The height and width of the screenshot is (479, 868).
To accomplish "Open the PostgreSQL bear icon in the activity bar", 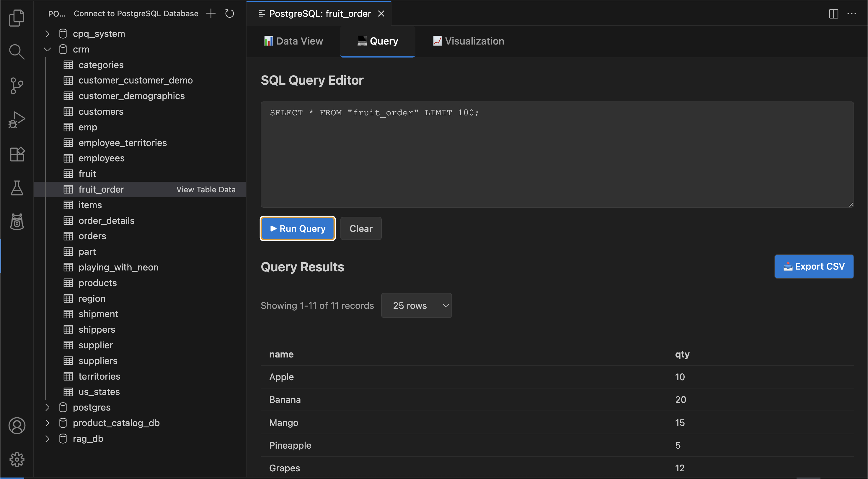I will (x=17, y=222).
